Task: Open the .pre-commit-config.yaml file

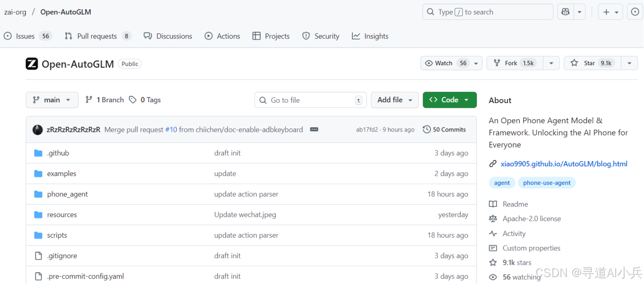Action: pyautogui.click(x=86, y=276)
